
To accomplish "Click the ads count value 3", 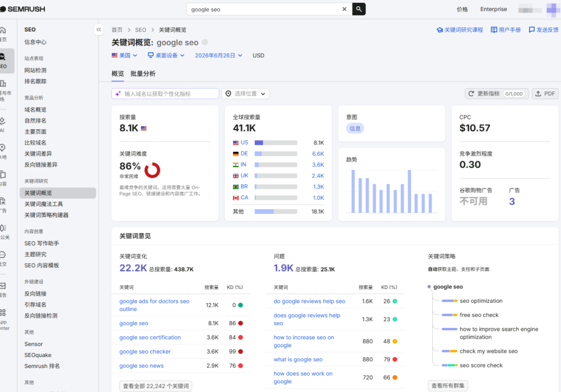I will click(x=512, y=201).
